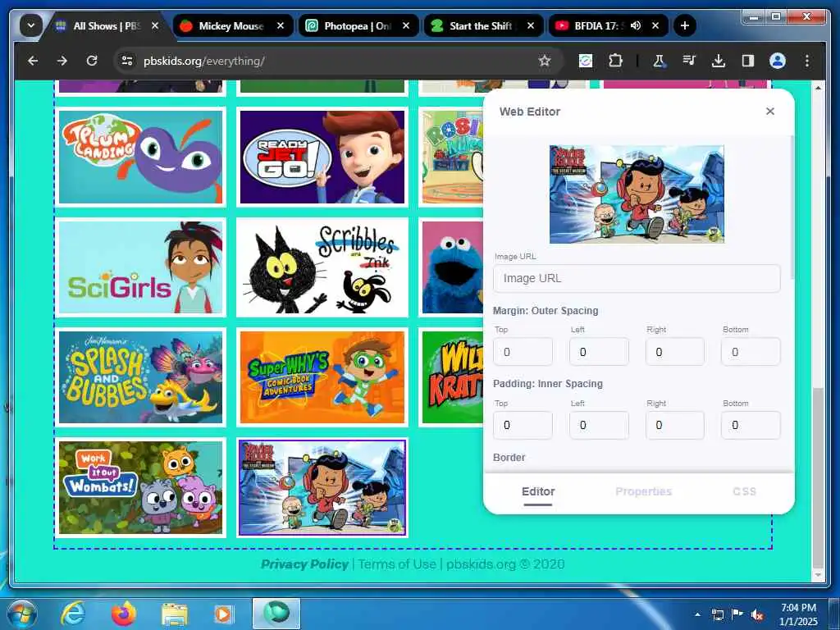840x630 pixels.
Task: Select the Padding Top value field
Action: click(523, 426)
